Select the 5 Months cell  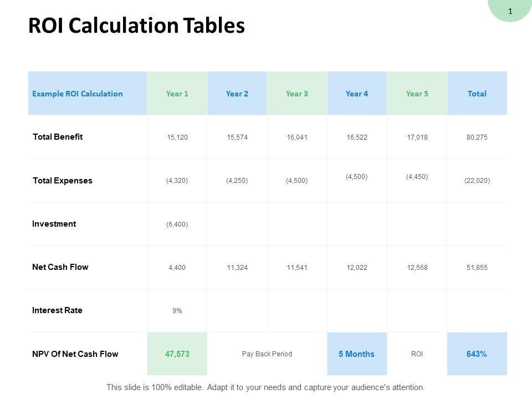pyautogui.click(x=357, y=354)
